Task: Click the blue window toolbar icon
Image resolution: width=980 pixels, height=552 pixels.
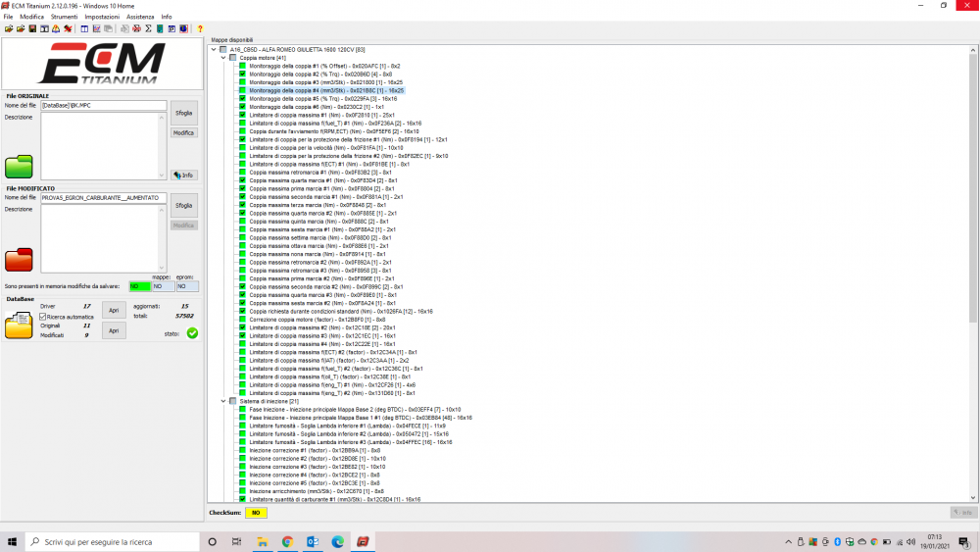Action: click(x=171, y=28)
